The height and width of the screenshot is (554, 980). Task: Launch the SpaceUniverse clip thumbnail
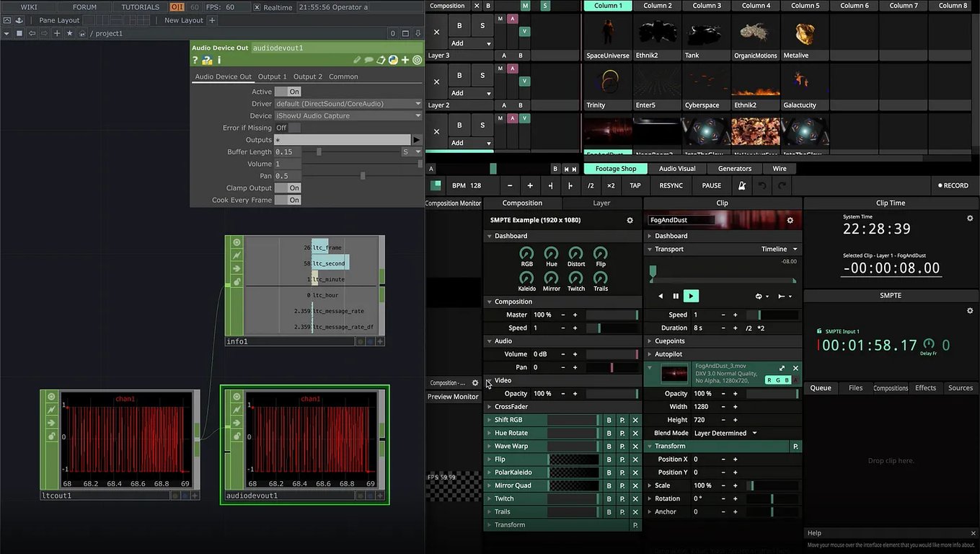(609, 32)
